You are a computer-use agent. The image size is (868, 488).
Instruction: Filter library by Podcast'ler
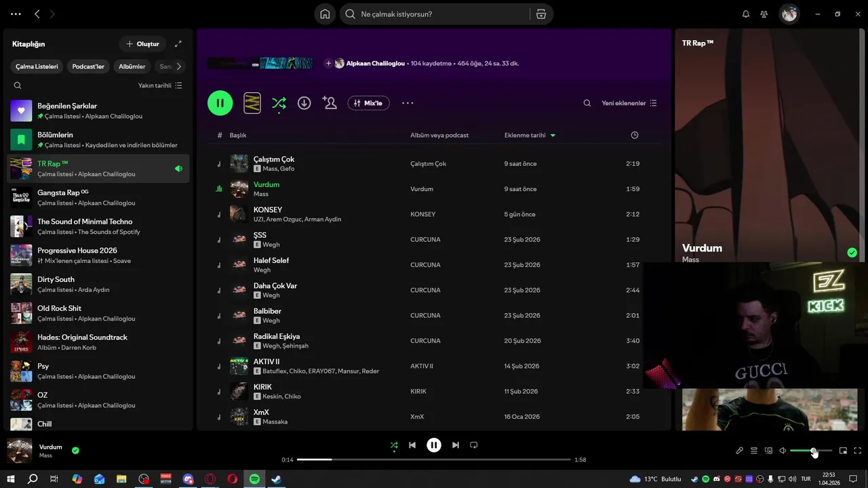tap(88, 66)
